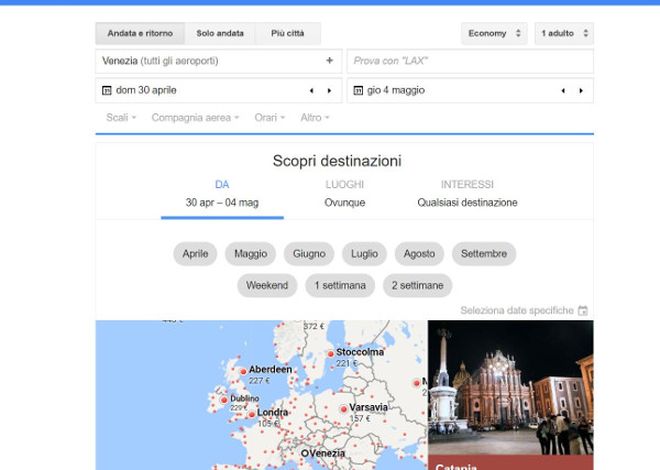Select the Andata e ritorno trip type
Screen dimensions: 660x470
140,33
